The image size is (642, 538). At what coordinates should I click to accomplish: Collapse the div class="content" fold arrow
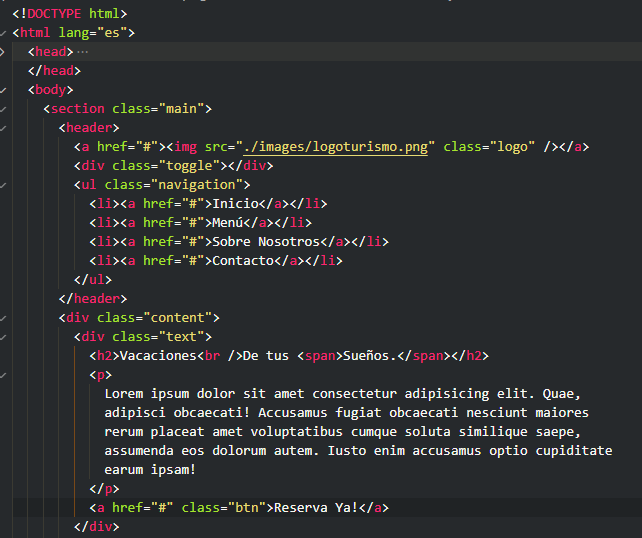[3, 318]
